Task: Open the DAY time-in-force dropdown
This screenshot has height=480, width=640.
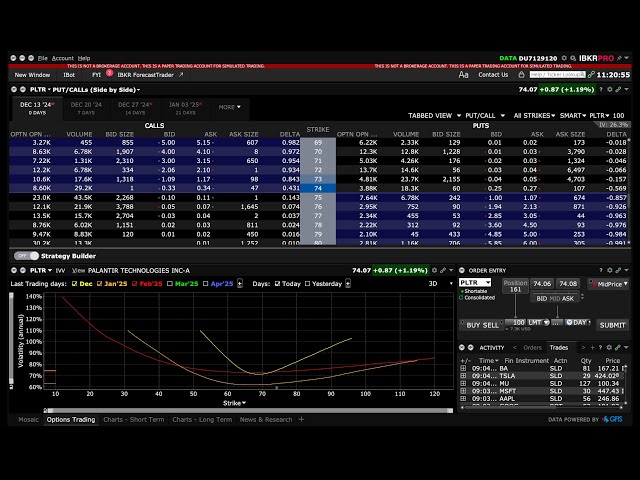Action: point(578,322)
